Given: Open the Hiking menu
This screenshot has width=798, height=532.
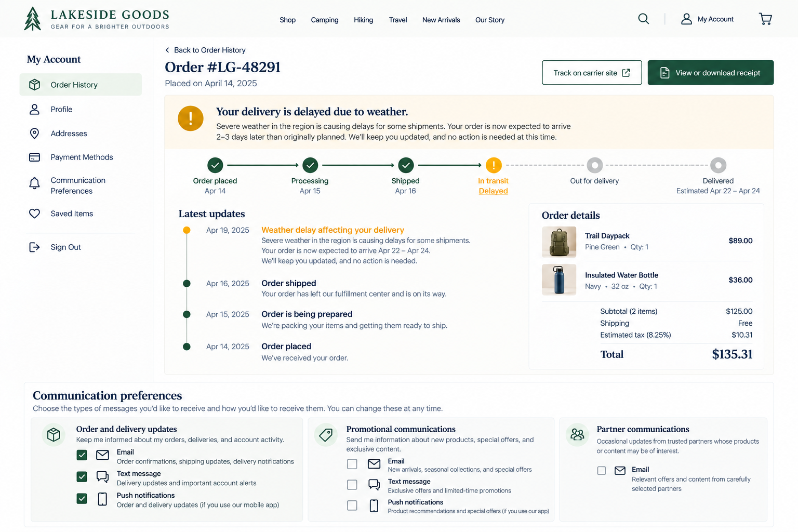Looking at the screenshot, I should pos(363,20).
